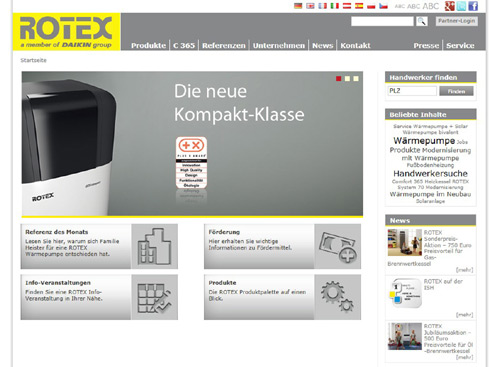Click the Finden button
Image resolution: width=490 pixels, height=367 pixels.
pos(456,91)
